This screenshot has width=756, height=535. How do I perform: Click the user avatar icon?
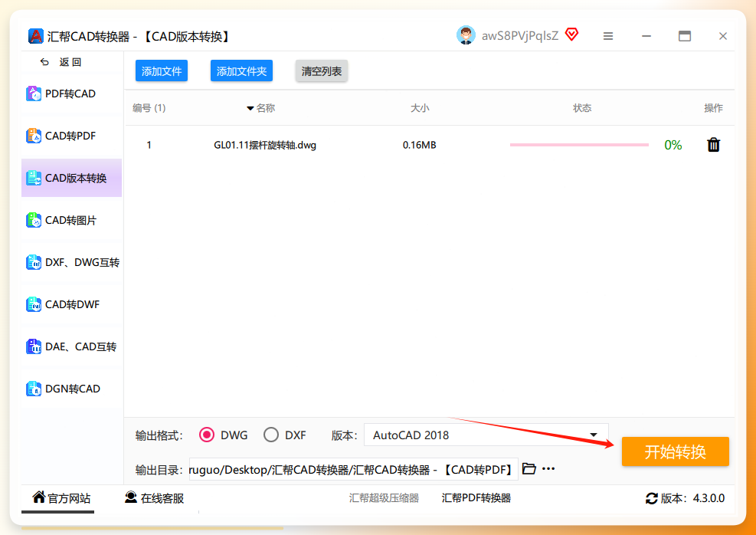[x=466, y=35]
